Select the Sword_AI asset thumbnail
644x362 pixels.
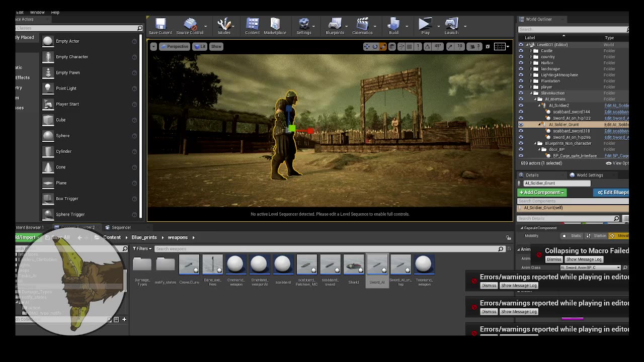coord(377,270)
